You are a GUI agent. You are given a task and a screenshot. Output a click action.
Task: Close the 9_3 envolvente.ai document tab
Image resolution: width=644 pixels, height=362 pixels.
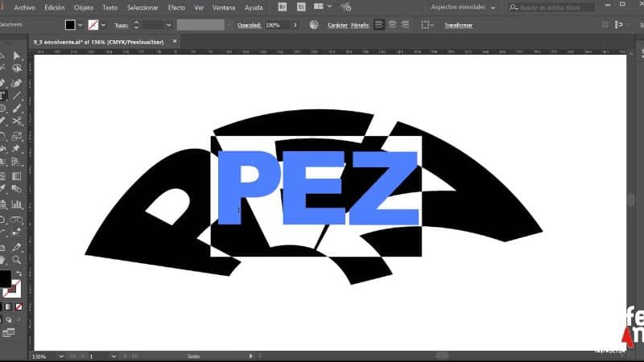(x=175, y=42)
